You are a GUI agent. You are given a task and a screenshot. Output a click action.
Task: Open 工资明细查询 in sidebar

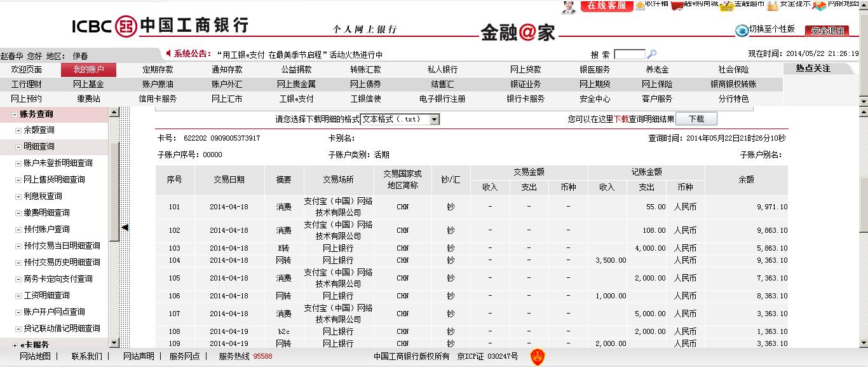46,295
